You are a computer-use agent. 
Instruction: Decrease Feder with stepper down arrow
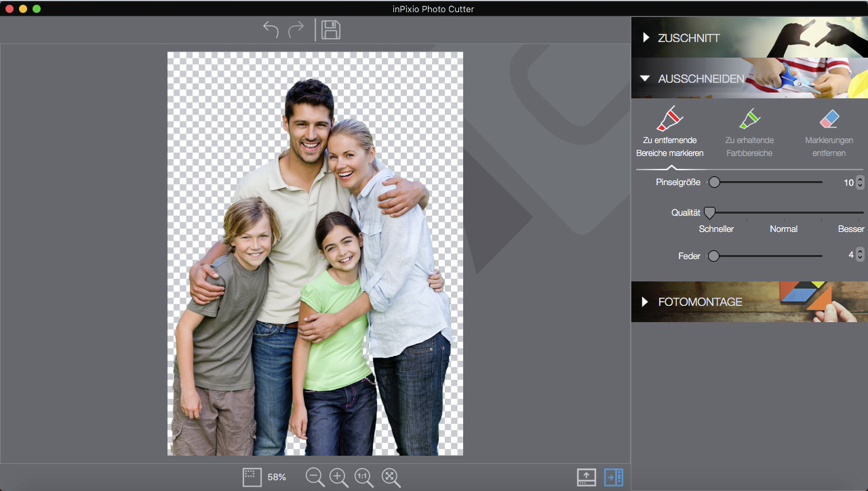tap(861, 258)
